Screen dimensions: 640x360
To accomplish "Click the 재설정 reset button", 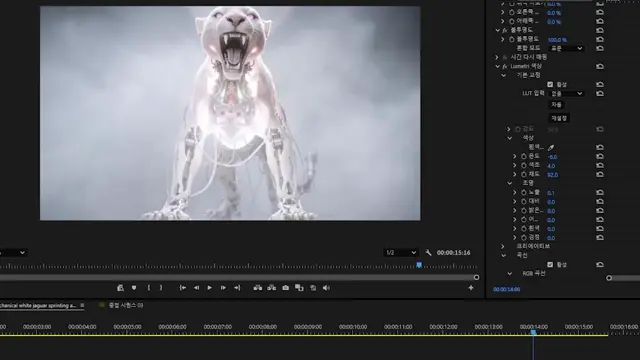I will [x=559, y=118].
